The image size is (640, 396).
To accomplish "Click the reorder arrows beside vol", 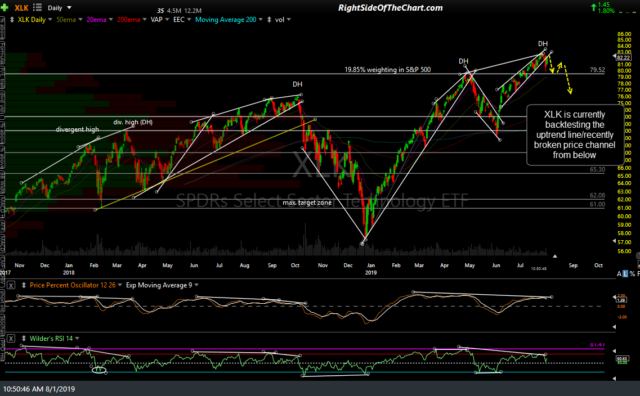I will pyautogui.click(x=269, y=20).
